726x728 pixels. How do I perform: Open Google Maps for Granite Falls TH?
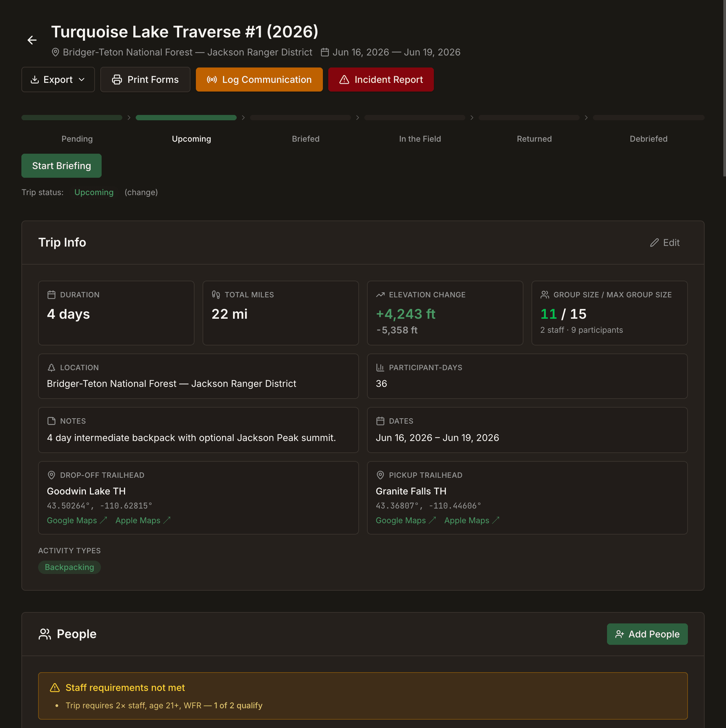pyautogui.click(x=405, y=520)
